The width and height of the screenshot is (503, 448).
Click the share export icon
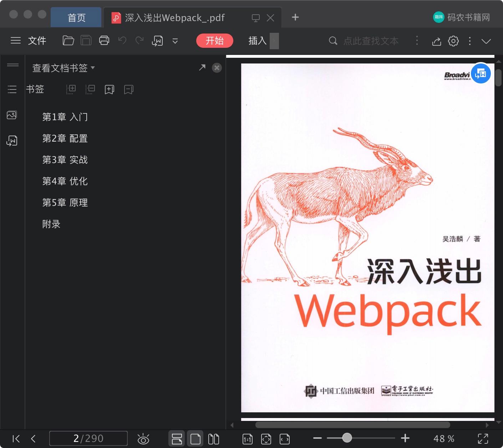point(437,41)
